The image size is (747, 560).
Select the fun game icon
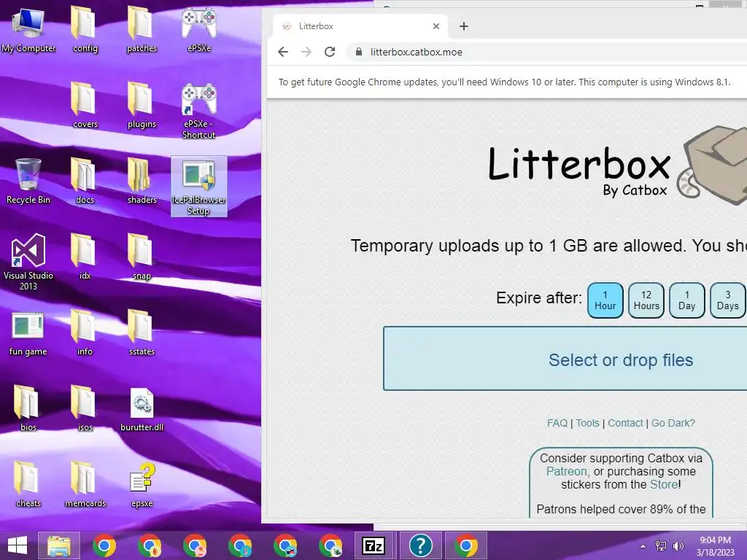[x=28, y=332]
